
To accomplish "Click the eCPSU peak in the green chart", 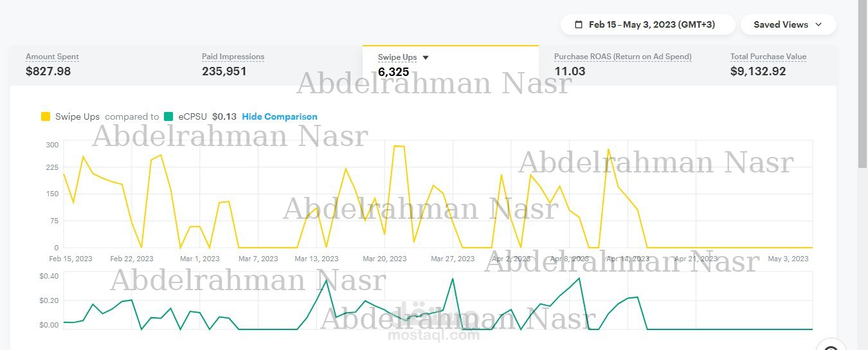I will coord(579,278).
